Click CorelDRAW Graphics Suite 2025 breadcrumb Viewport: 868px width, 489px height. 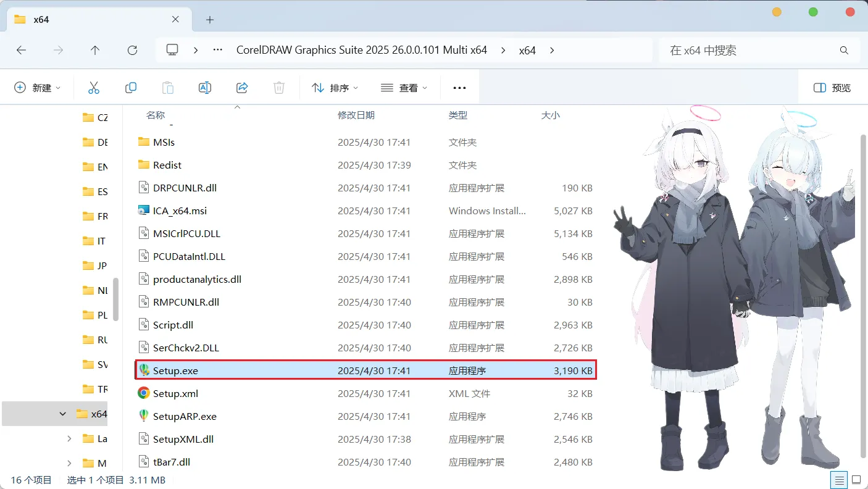[x=362, y=50]
